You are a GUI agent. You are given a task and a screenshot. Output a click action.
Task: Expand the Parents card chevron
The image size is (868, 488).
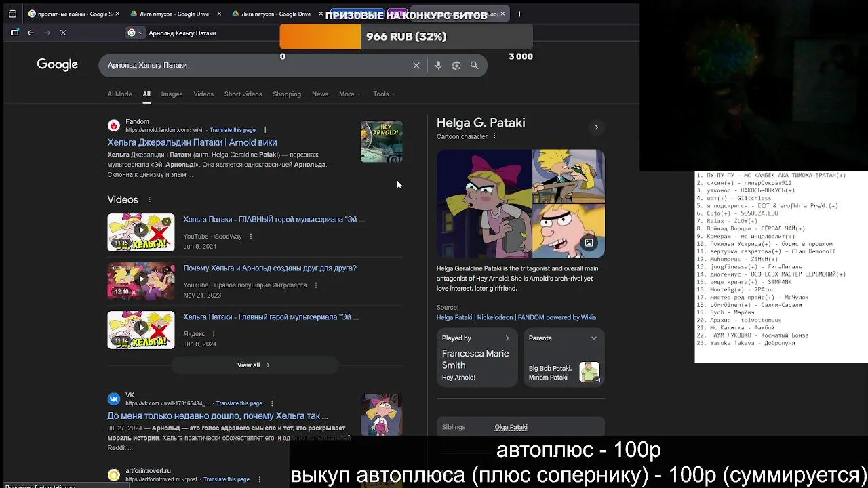coord(594,338)
